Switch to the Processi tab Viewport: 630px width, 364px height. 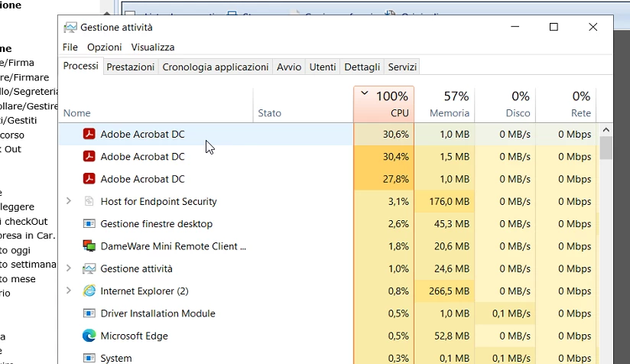[x=81, y=66]
